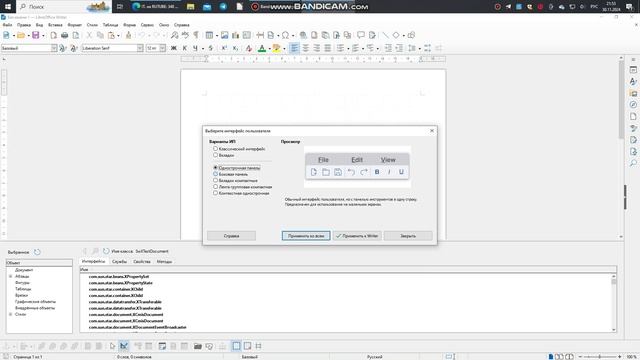Open the Paste options dropdown arrow
The height and width of the screenshot is (360, 640).
click(x=118, y=36)
